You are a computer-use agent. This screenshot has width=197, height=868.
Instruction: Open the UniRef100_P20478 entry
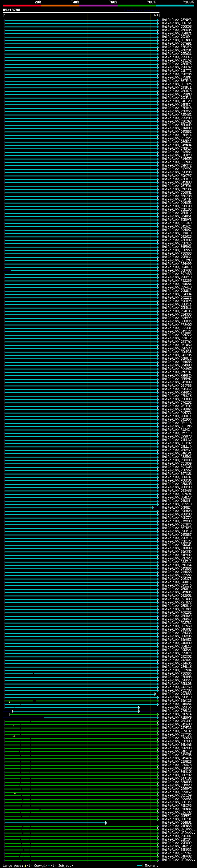click(x=177, y=765)
